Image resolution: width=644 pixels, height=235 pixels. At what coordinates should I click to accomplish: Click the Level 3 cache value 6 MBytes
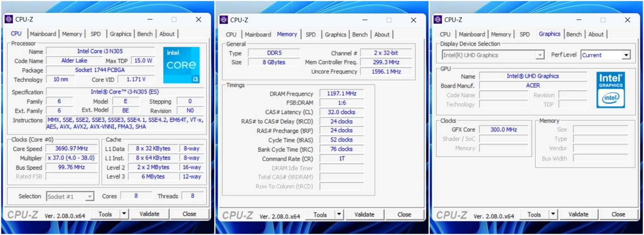pyautogui.click(x=153, y=176)
